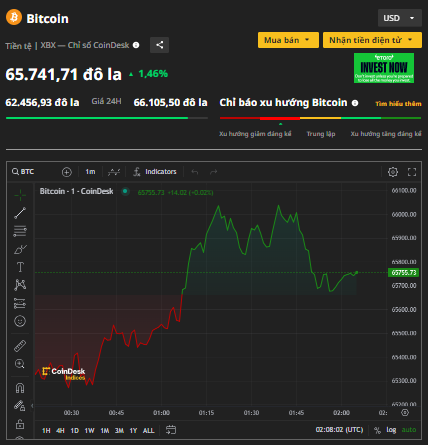Click the eToro Invest Now ad banner

coord(384,68)
